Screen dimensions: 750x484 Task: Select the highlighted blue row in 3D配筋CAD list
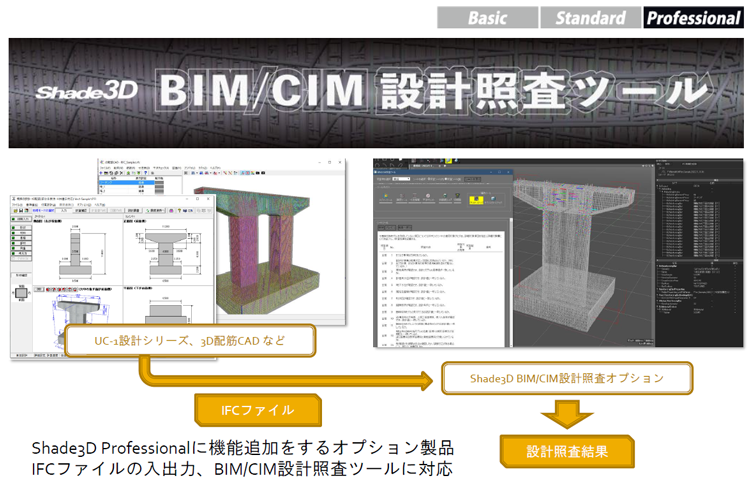pos(126,183)
